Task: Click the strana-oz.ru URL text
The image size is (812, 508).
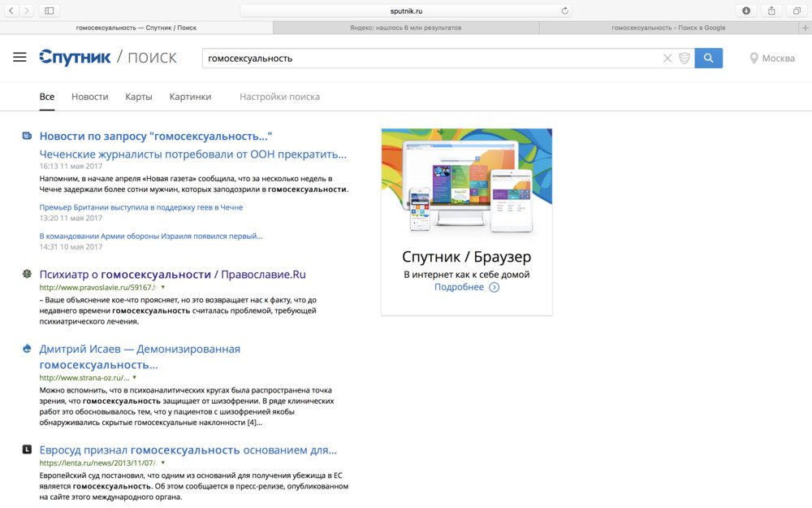Action: tap(84, 378)
